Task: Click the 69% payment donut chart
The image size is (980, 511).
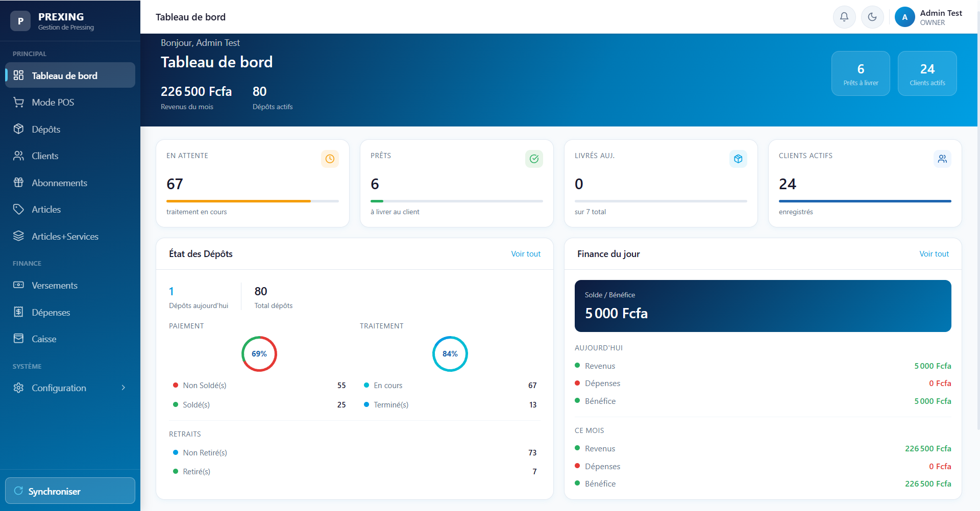Action: (x=259, y=354)
